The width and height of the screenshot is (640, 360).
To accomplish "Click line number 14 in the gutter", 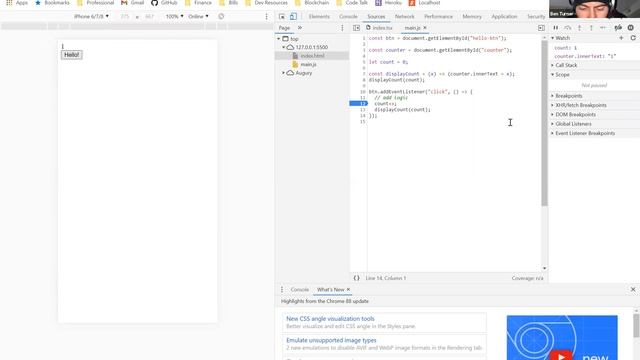I will coord(362,116).
